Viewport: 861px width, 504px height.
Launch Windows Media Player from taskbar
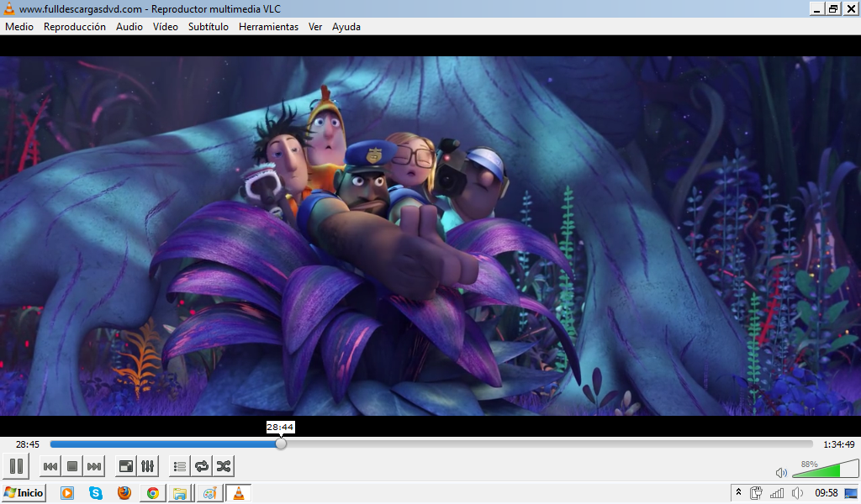click(x=67, y=493)
